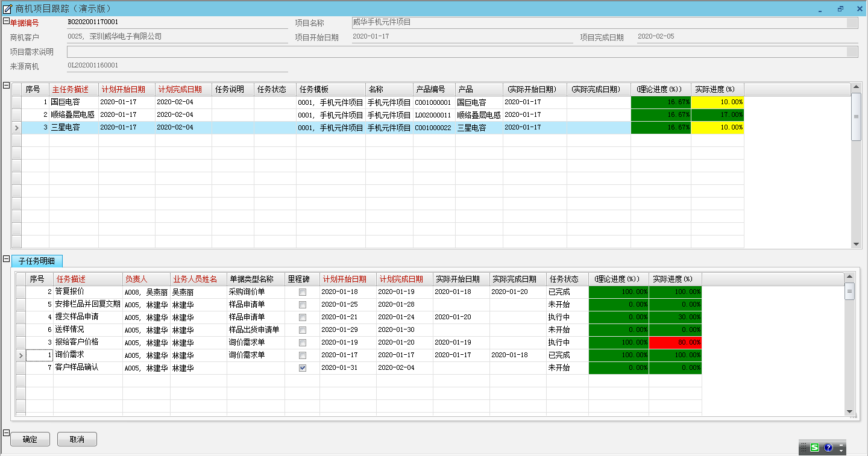Click the 30.00% actual progress cell

pyautogui.click(x=675, y=317)
